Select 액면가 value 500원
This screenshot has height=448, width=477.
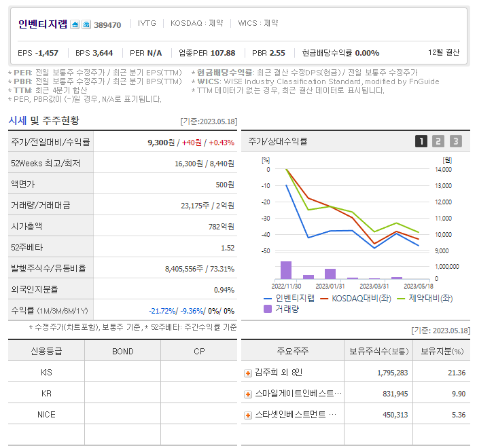tap(225, 185)
